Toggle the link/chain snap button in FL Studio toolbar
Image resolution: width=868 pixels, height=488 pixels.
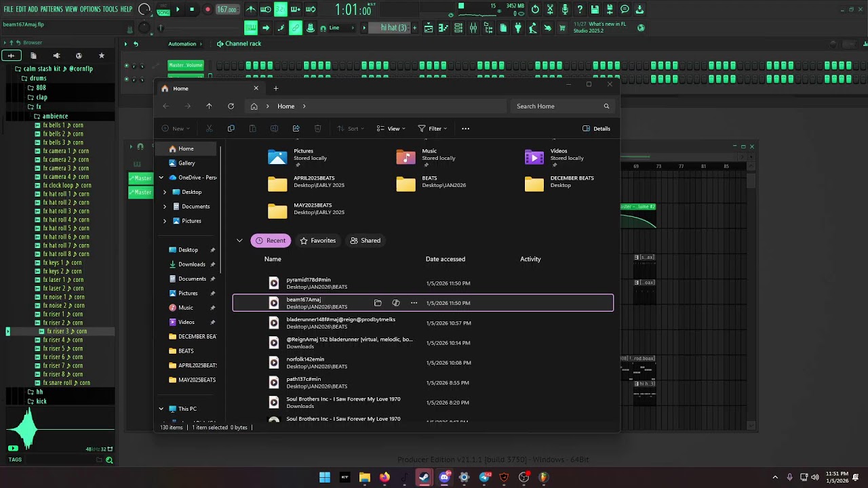[x=296, y=28]
